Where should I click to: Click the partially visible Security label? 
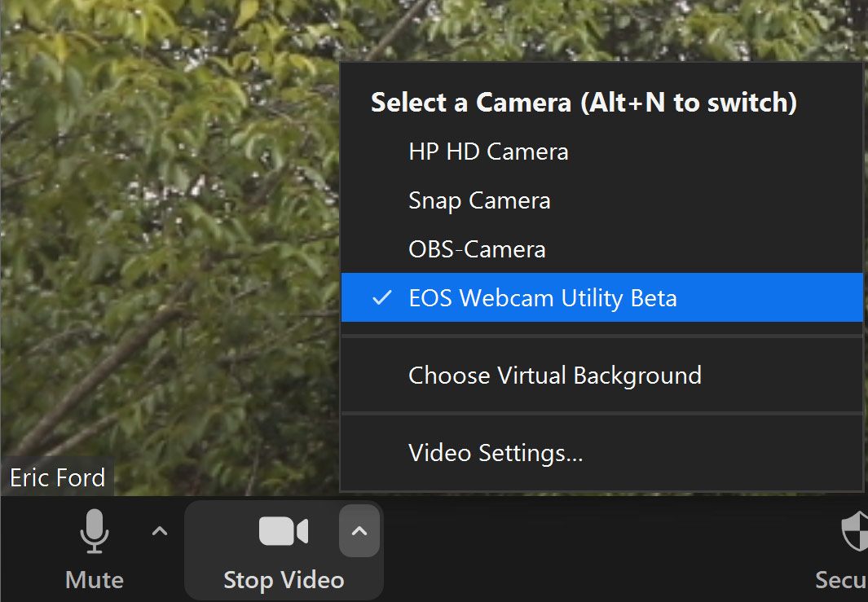[x=841, y=580]
